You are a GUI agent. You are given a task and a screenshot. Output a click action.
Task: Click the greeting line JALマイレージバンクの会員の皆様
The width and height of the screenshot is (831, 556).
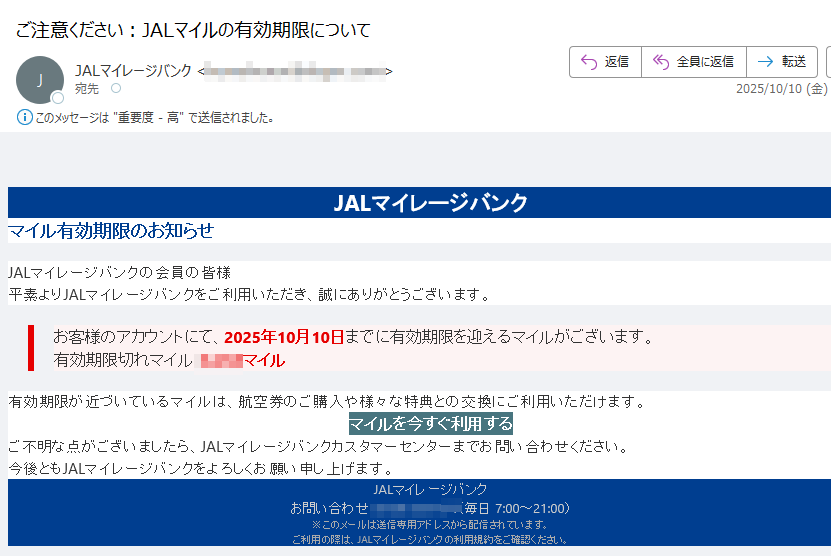(120, 272)
